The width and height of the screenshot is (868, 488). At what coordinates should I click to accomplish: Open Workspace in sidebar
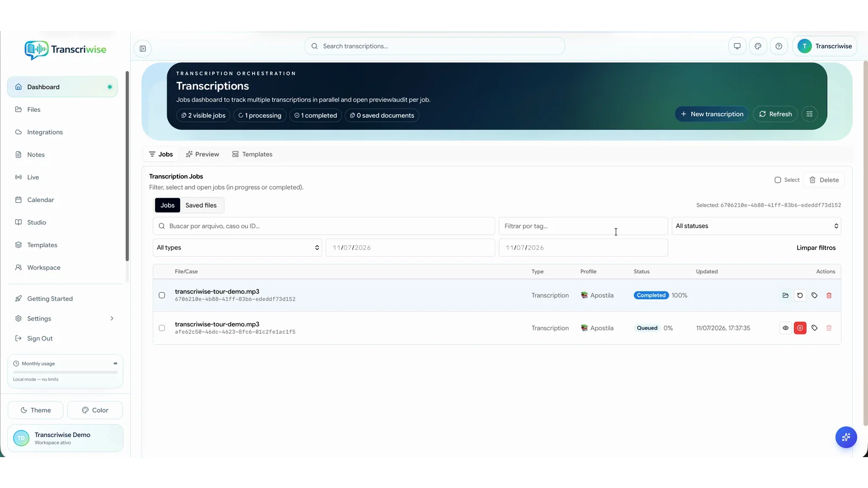click(62, 268)
